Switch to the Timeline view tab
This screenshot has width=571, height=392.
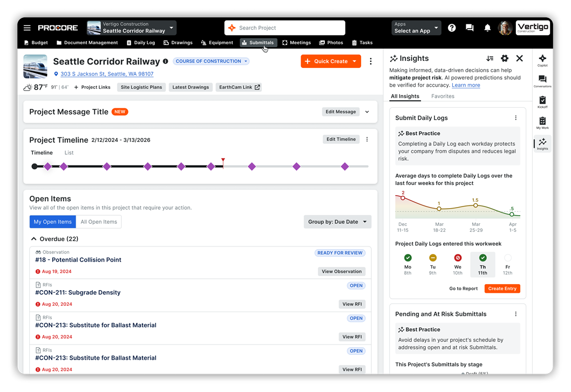42,153
